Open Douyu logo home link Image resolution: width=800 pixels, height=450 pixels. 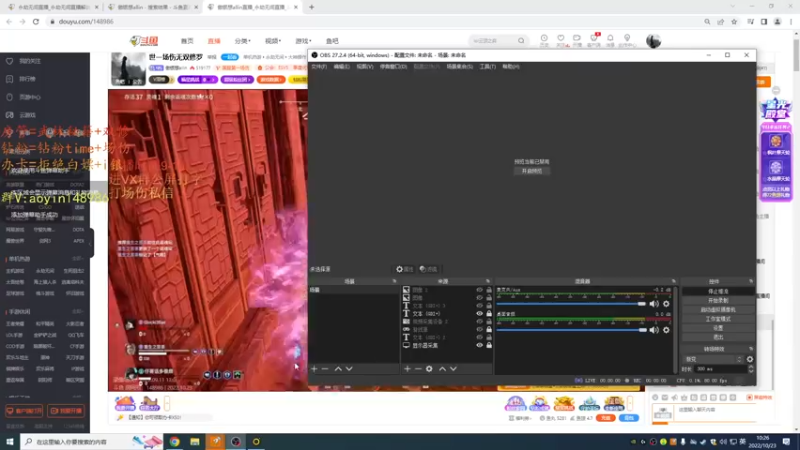point(144,41)
